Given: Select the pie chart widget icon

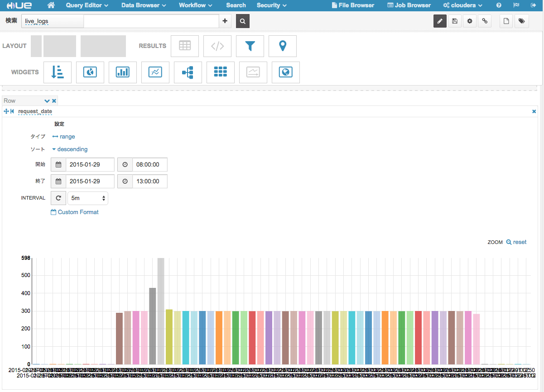Looking at the screenshot, I should point(90,72).
